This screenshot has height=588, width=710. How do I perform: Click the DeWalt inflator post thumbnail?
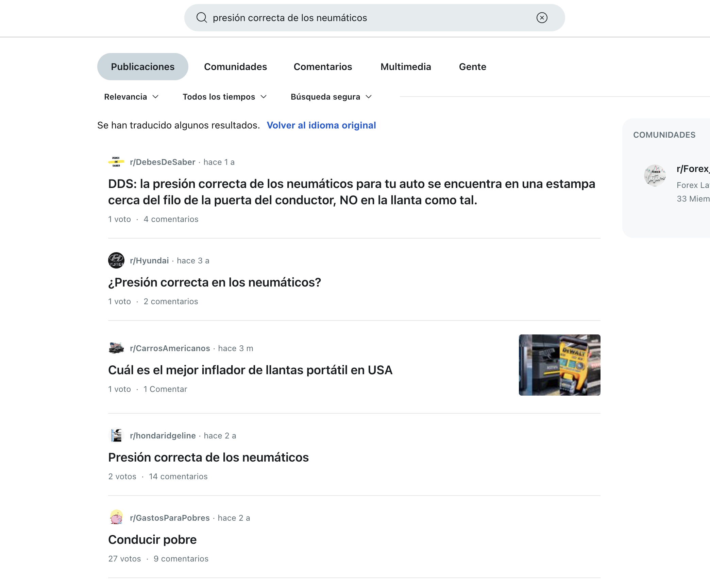point(559,365)
